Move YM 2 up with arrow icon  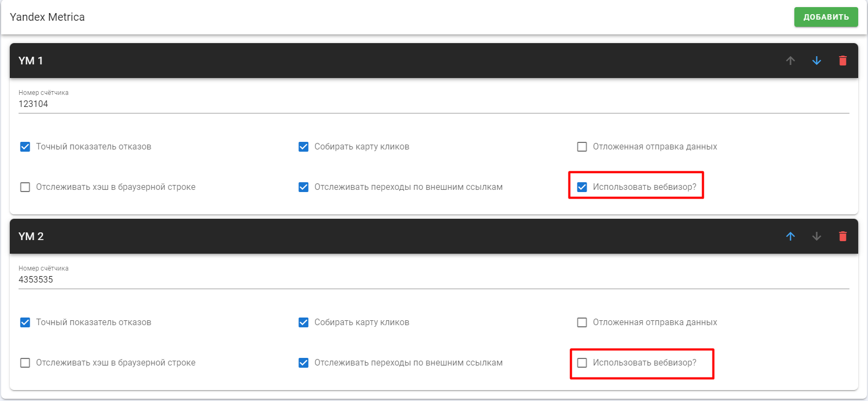[x=791, y=236]
